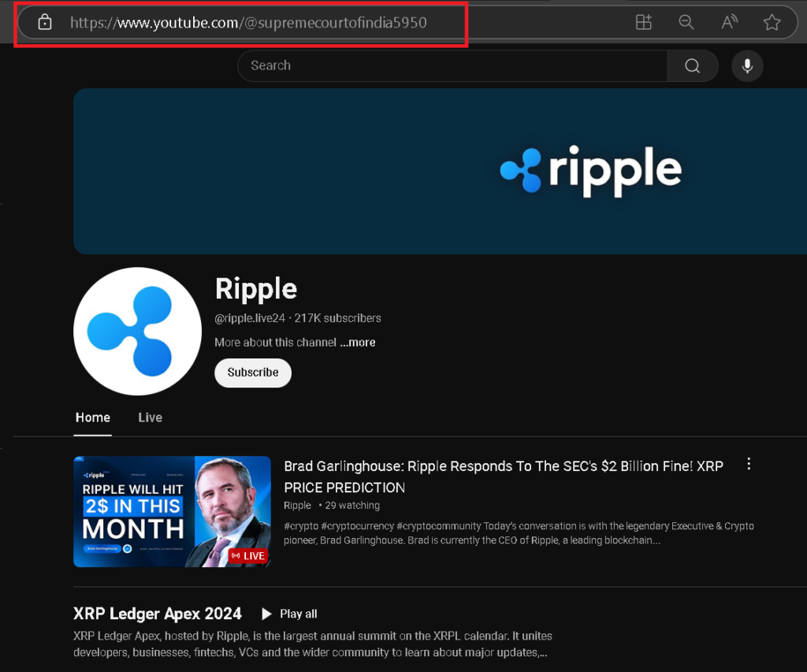The height and width of the screenshot is (672, 807).
Task: Click the browser address bar URL
Action: click(x=248, y=22)
